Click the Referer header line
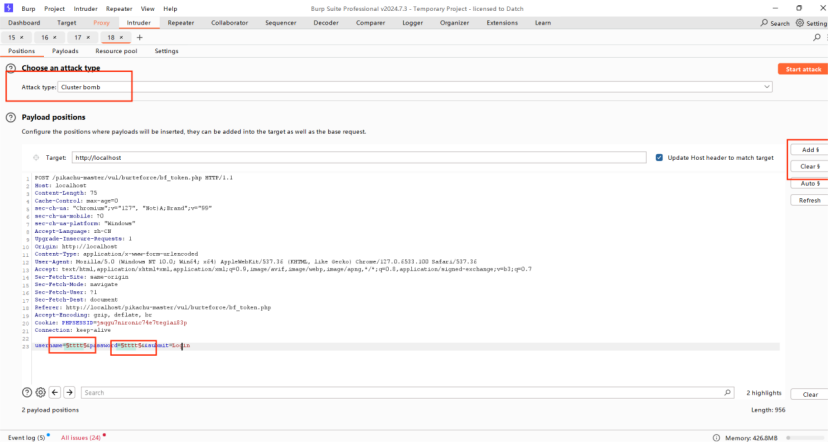This screenshot has height=442, width=828. pos(153,307)
